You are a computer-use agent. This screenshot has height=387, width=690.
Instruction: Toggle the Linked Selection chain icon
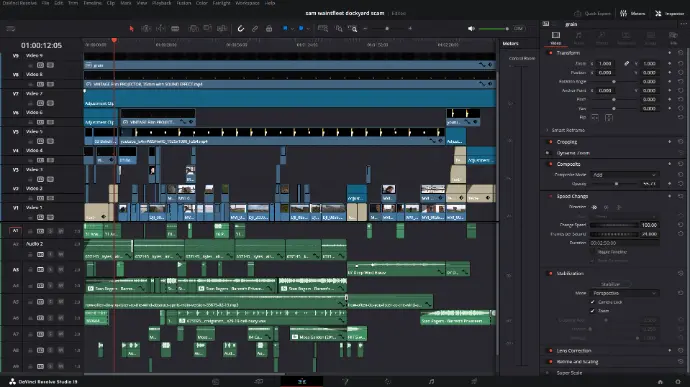click(255, 29)
